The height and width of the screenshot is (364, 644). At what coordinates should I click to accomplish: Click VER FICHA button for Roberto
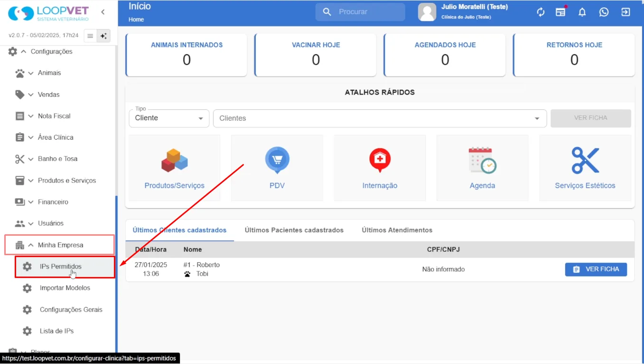[x=596, y=269]
